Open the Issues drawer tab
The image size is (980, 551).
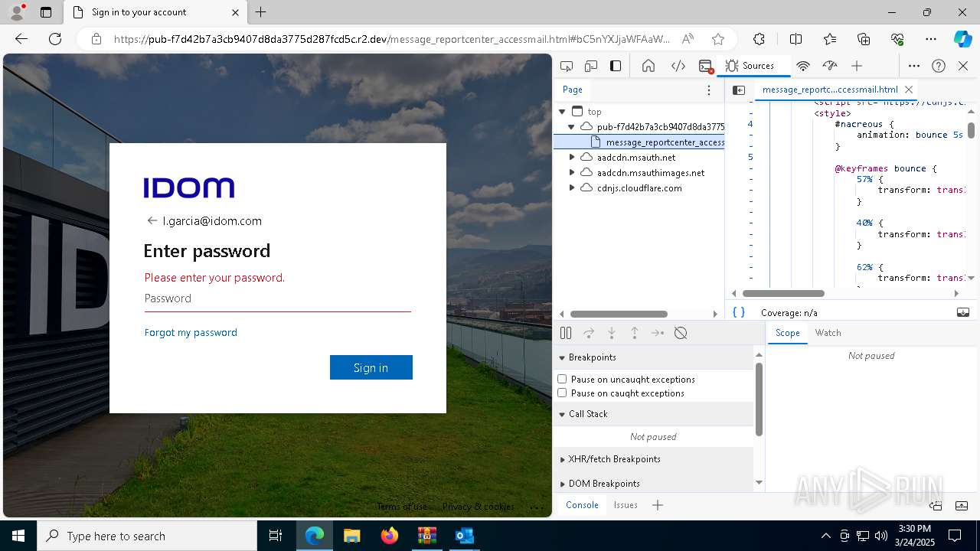click(626, 505)
